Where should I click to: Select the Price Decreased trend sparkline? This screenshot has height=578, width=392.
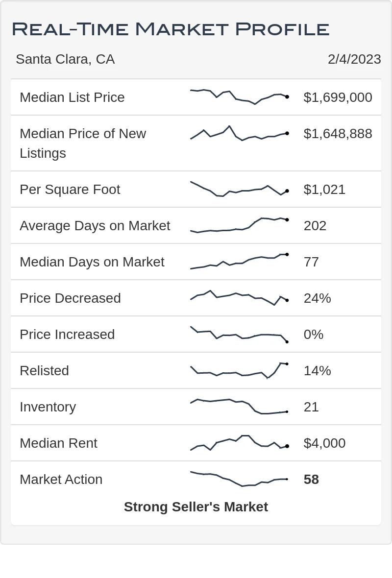point(239,298)
